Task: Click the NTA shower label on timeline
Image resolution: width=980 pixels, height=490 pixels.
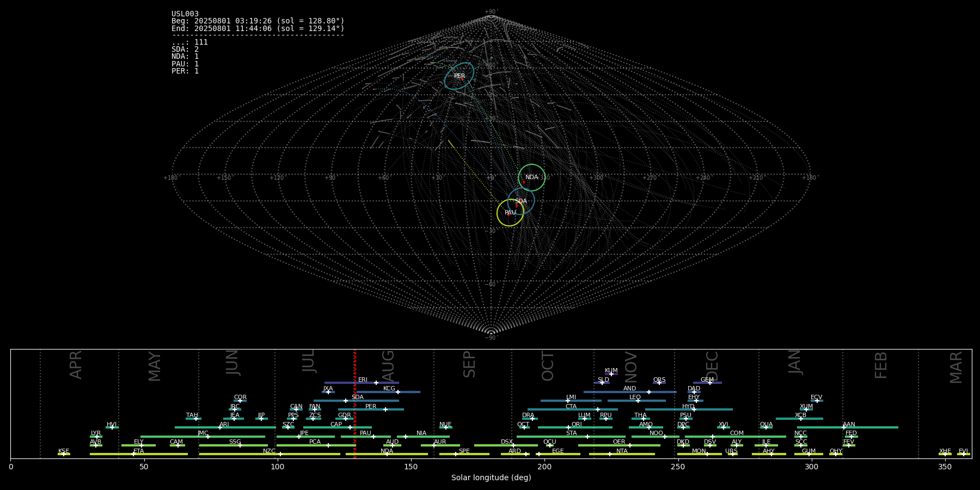Action: (622, 451)
